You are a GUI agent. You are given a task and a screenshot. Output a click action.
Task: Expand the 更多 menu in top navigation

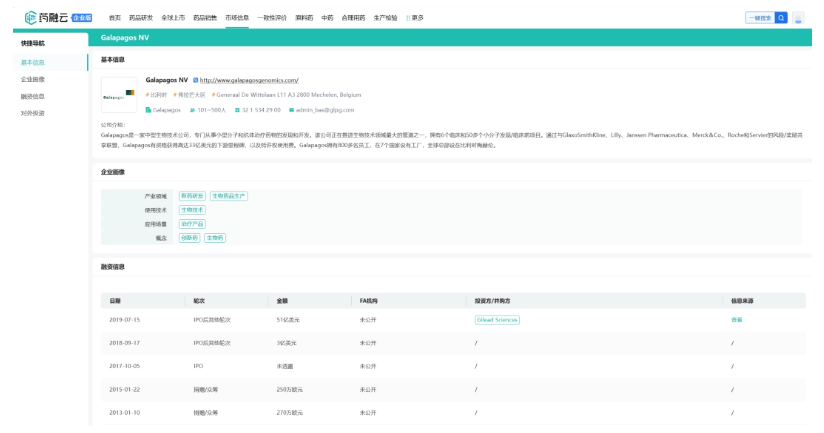point(414,18)
